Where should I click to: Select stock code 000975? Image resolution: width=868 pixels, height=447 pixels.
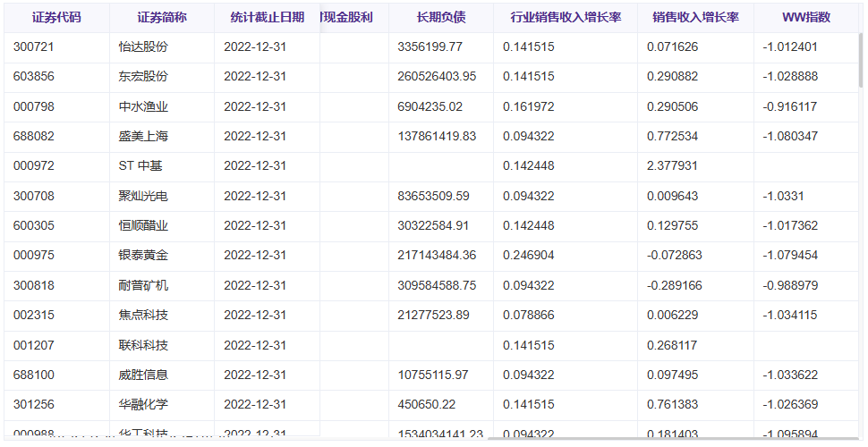click(x=34, y=255)
